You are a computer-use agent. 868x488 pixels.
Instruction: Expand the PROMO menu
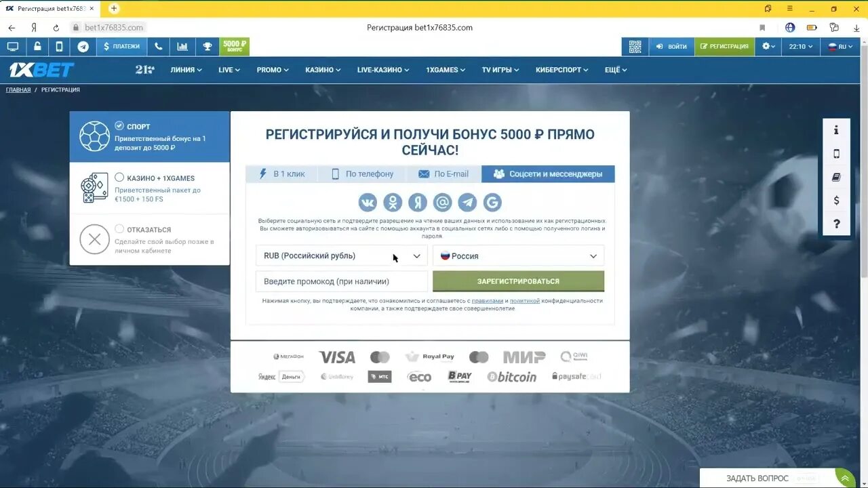pos(273,70)
